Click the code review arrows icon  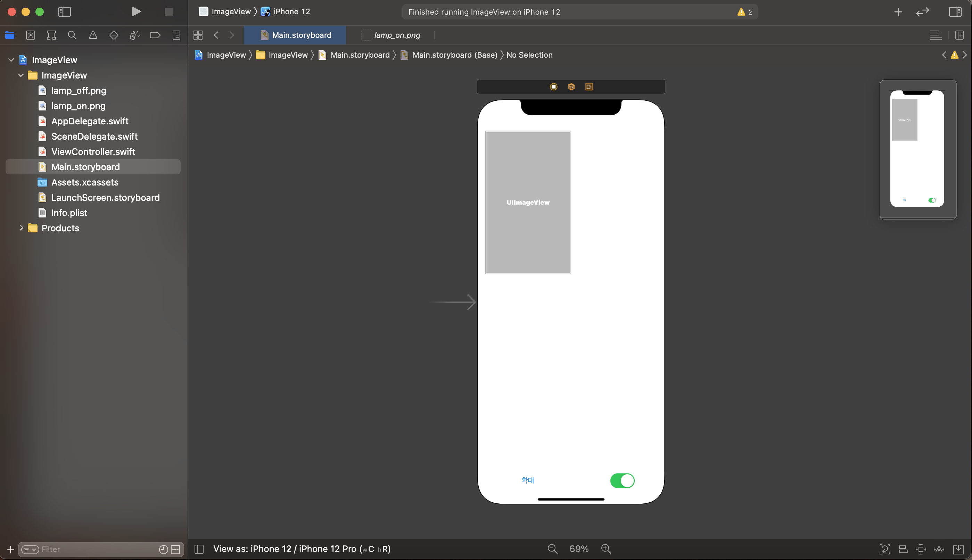(922, 12)
